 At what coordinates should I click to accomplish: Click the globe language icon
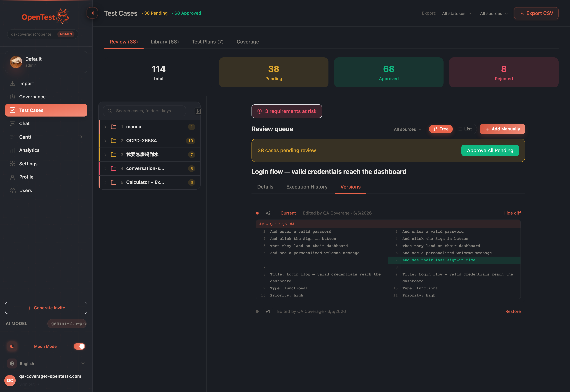click(x=12, y=363)
